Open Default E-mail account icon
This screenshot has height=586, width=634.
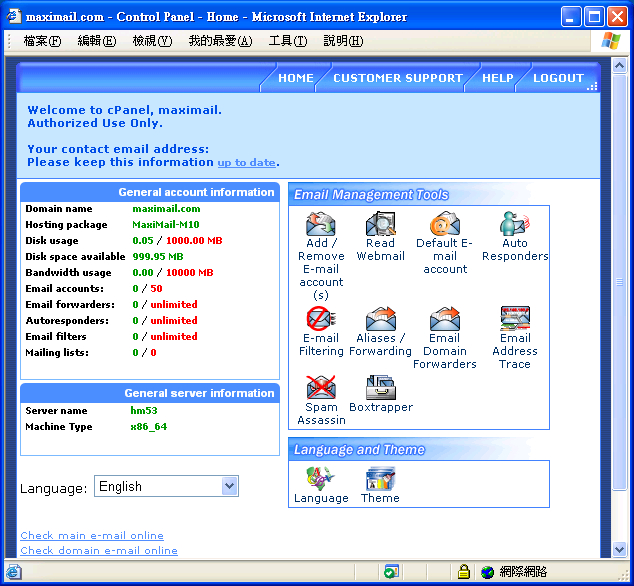point(445,224)
